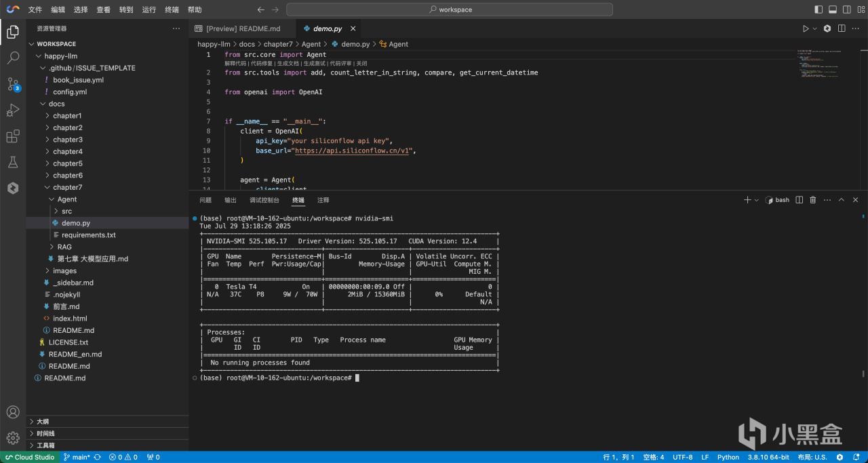Click the 生成测试 code lens link

pyautogui.click(x=315, y=63)
